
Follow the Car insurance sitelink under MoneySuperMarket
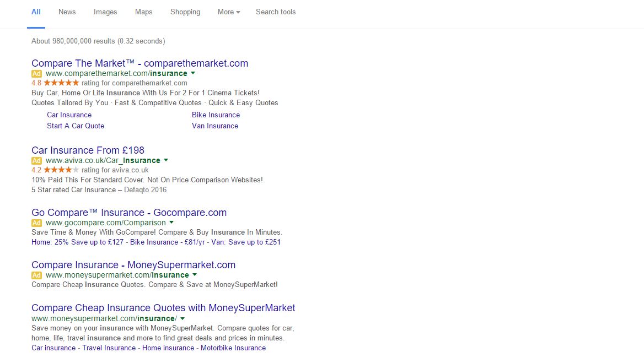click(53, 348)
